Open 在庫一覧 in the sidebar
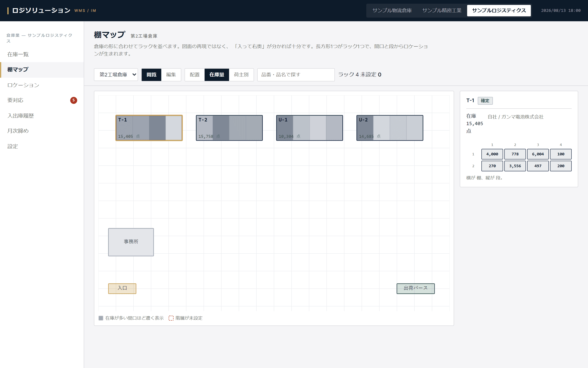Screen dimensions: 588x368 [x=42, y=54]
